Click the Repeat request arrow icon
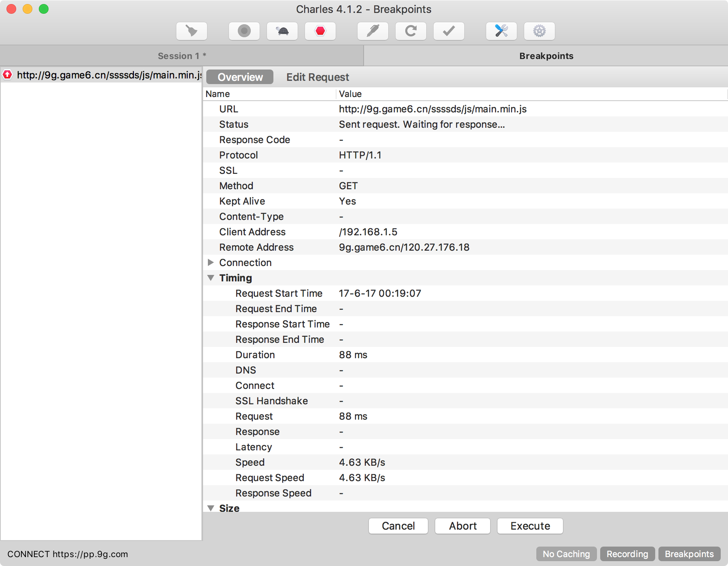Image resolution: width=728 pixels, height=566 pixels. (x=411, y=31)
